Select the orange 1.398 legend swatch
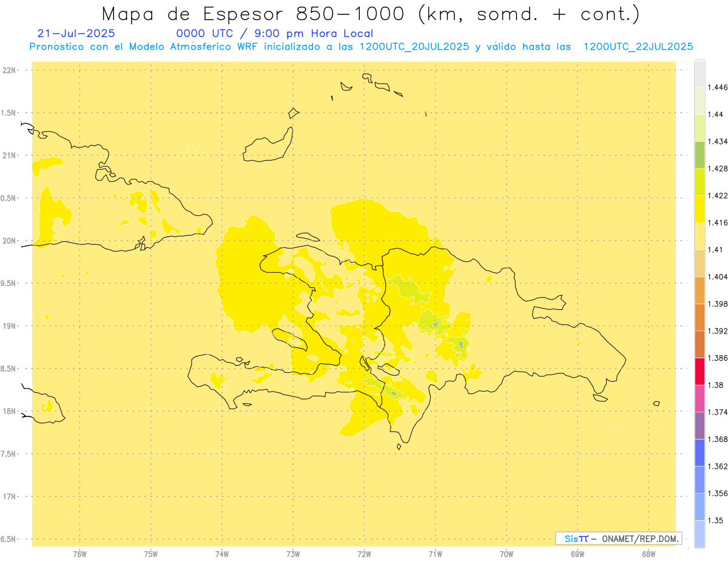This screenshot has width=728, height=562. 699,290
